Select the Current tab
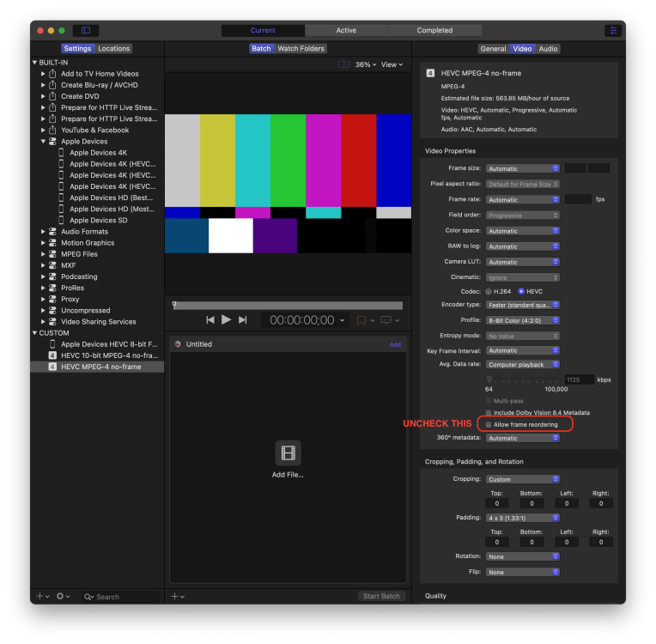 263,30
